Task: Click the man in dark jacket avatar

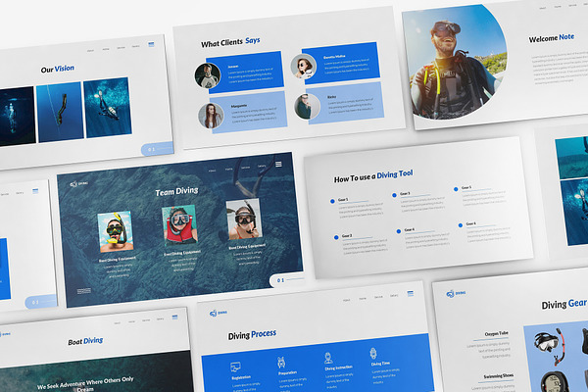Action: click(x=307, y=107)
